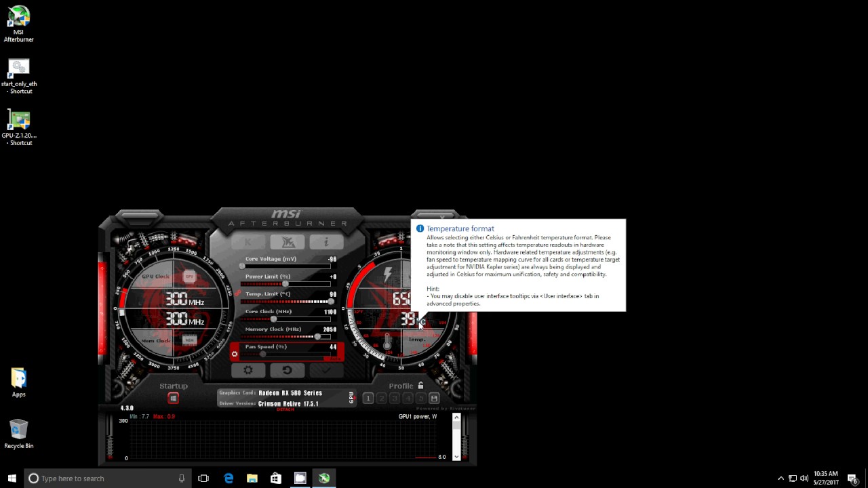The height and width of the screenshot is (488, 868).
Task: Adjust the Power Limit slider handle
Action: tap(285, 284)
